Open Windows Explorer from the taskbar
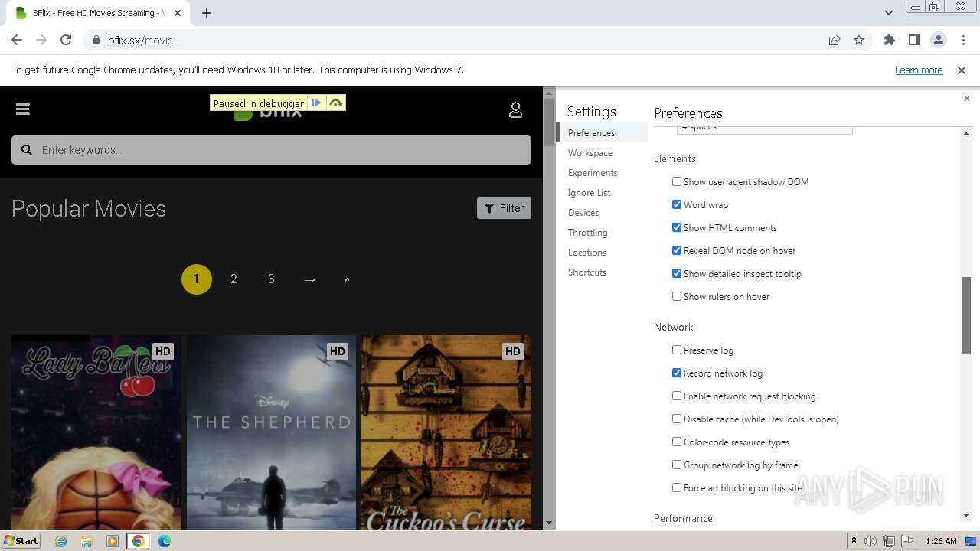This screenshot has height=551, width=980. click(87, 541)
